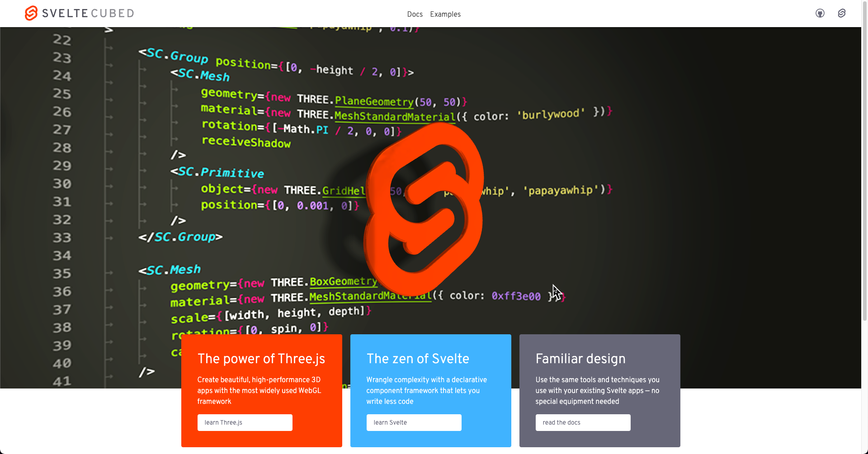Click the SVELTE CUBED site title
This screenshot has height=454, width=868.
[x=88, y=14]
